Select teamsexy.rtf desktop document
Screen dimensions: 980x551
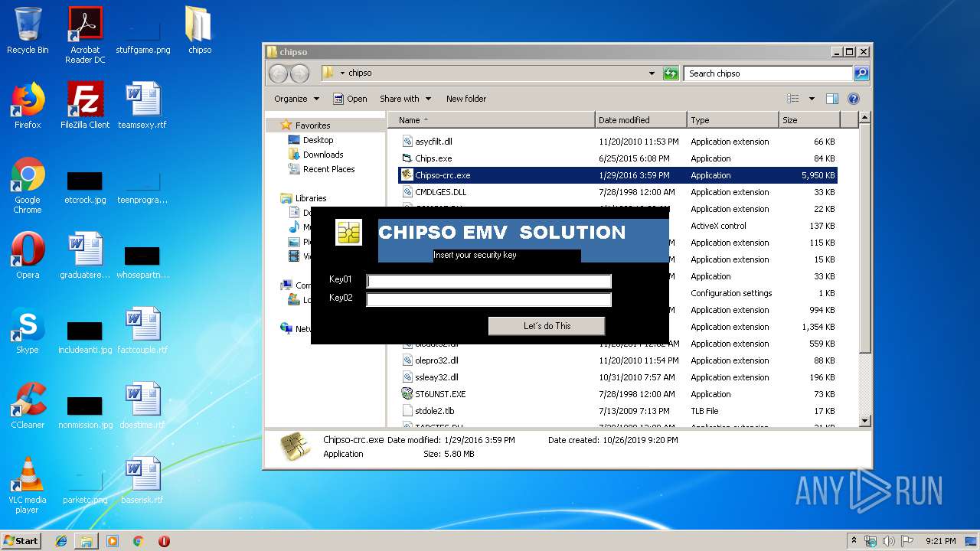click(x=142, y=106)
